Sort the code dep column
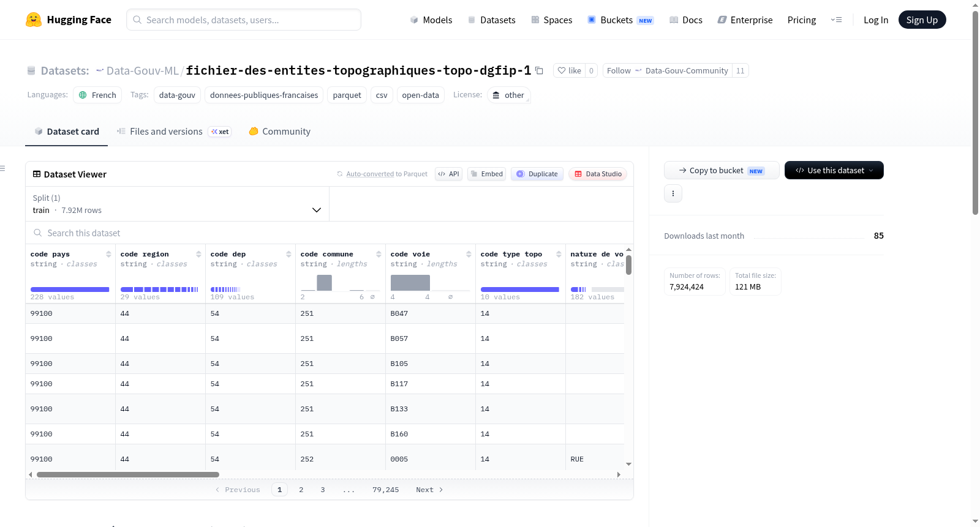This screenshot has height=527, width=980. pyautogui.click(x=288, y=254)
